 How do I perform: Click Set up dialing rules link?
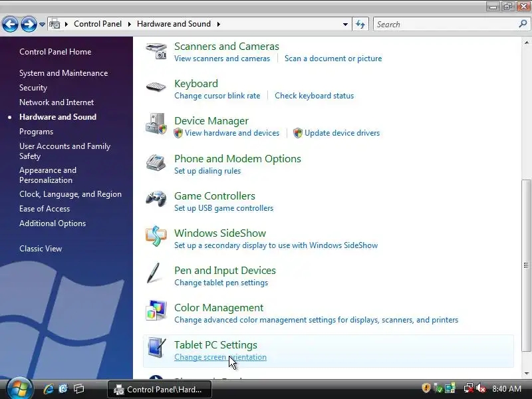pos(207,171)
